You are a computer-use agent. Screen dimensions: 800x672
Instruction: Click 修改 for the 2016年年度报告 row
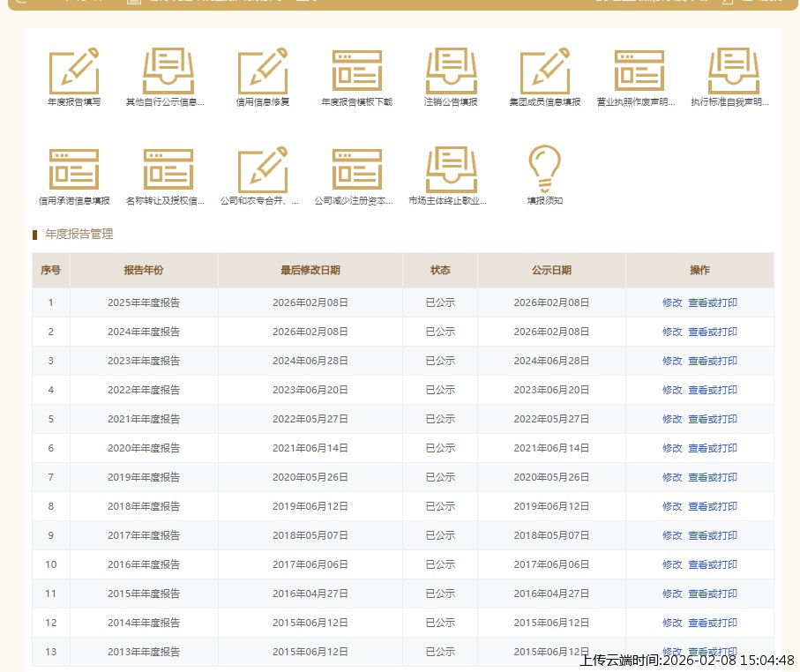tap(672, 564)
